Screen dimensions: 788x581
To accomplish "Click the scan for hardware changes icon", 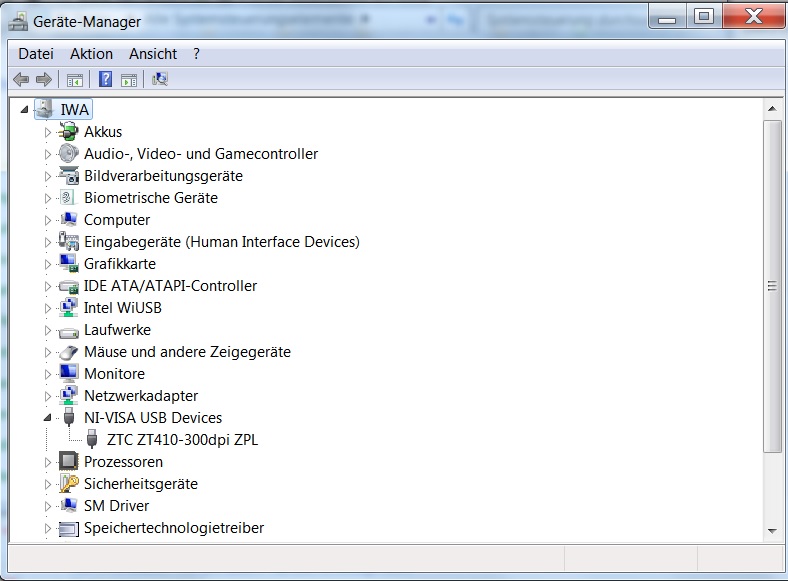I will [160, 79].
